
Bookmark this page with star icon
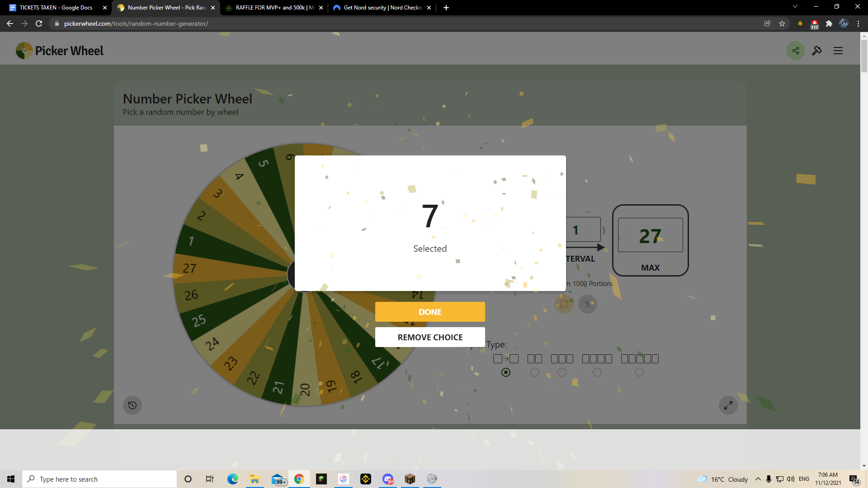click(782, 23)
